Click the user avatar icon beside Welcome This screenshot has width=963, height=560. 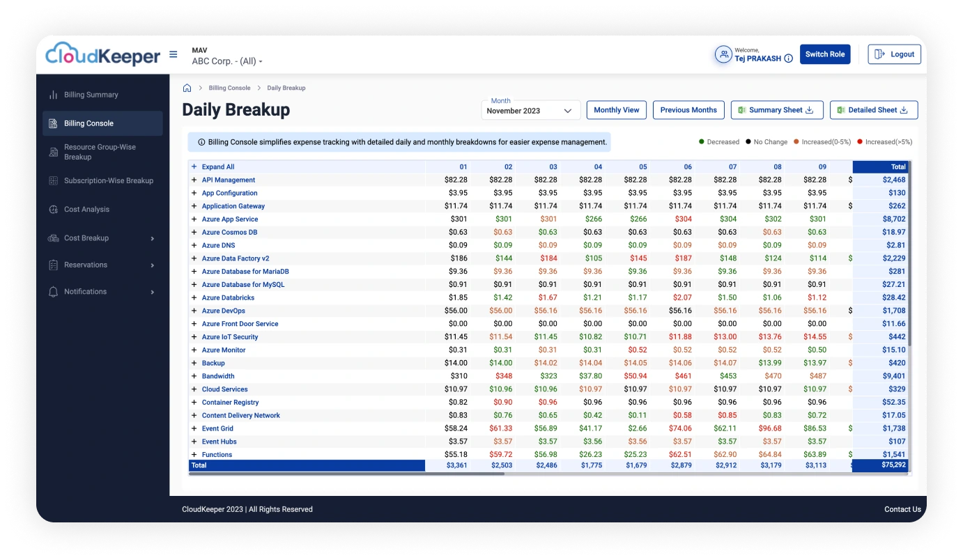click(723, 54)
